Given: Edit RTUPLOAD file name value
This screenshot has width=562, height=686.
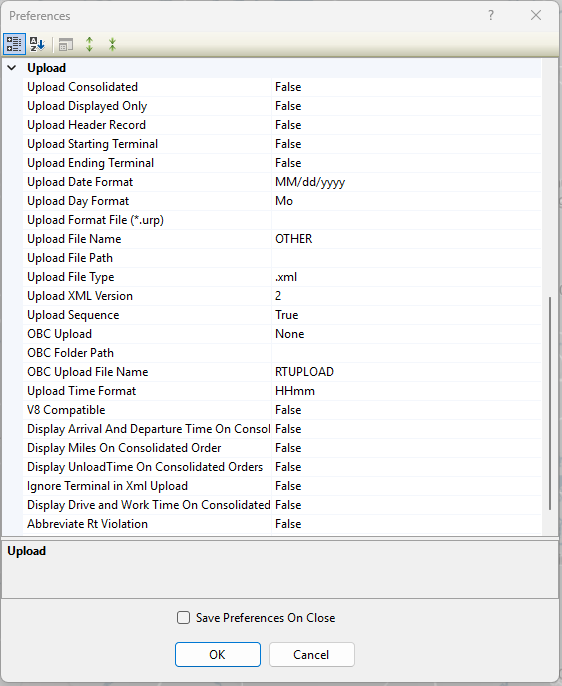Looking at the screenshot, I should [406, 372].
